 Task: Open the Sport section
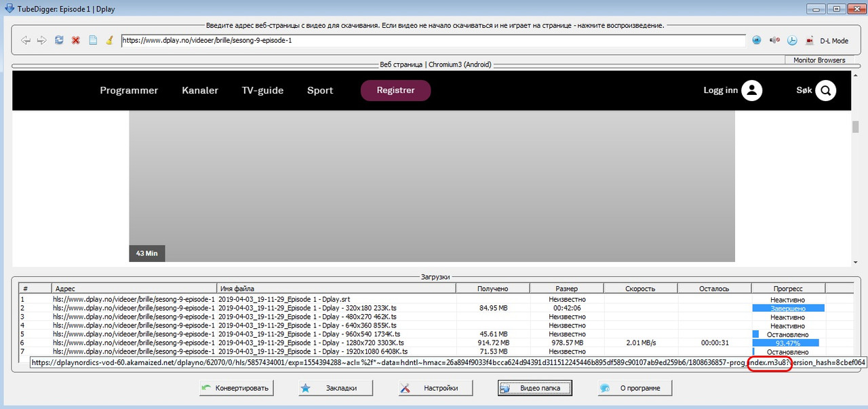coord(320,90)
